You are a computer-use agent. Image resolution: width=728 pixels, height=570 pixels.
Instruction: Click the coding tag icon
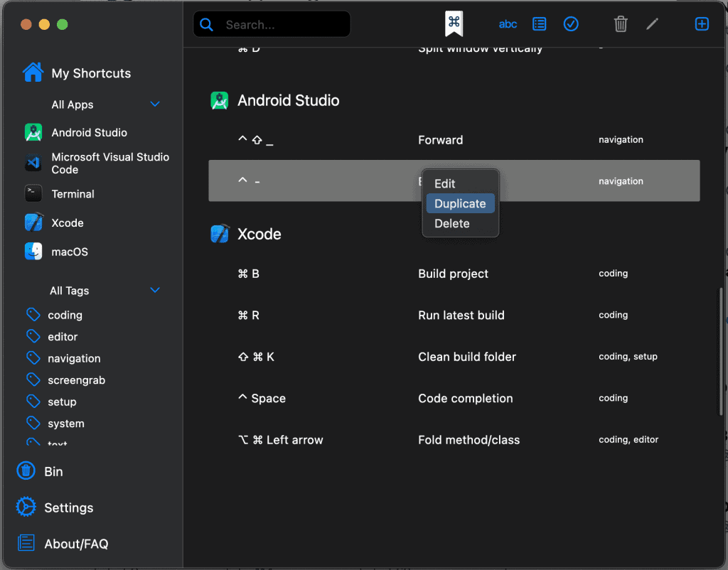point(33,314)
